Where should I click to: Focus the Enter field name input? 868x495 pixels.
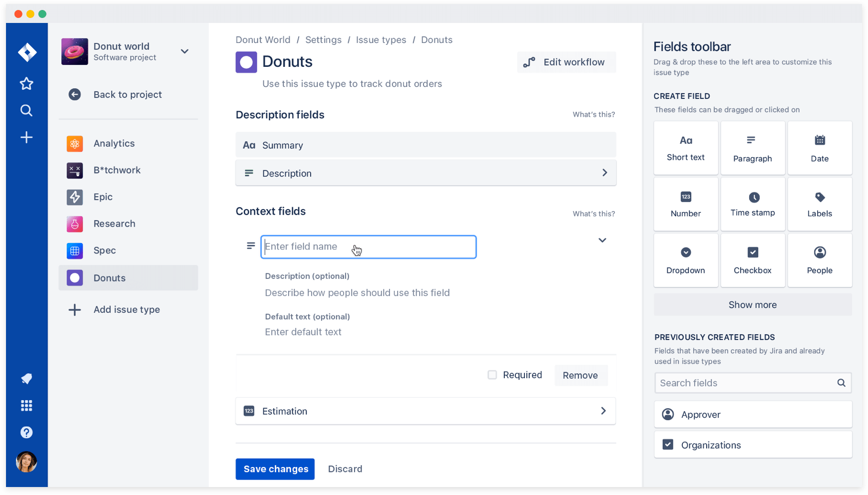coord(369,247)
